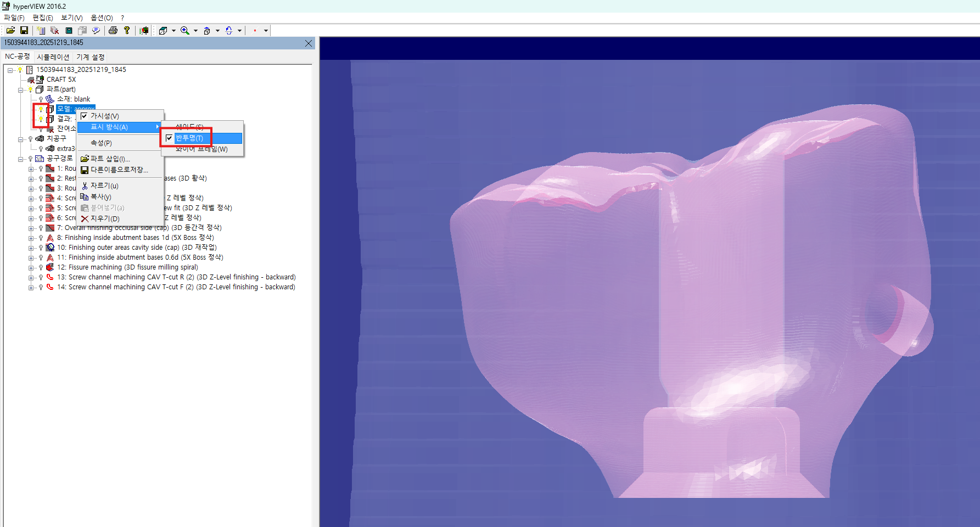Toggle the 반투명(T) translucent display option
Image resolution: width=980 pixels, height=527 pixels.
click(x=189, y=138)
